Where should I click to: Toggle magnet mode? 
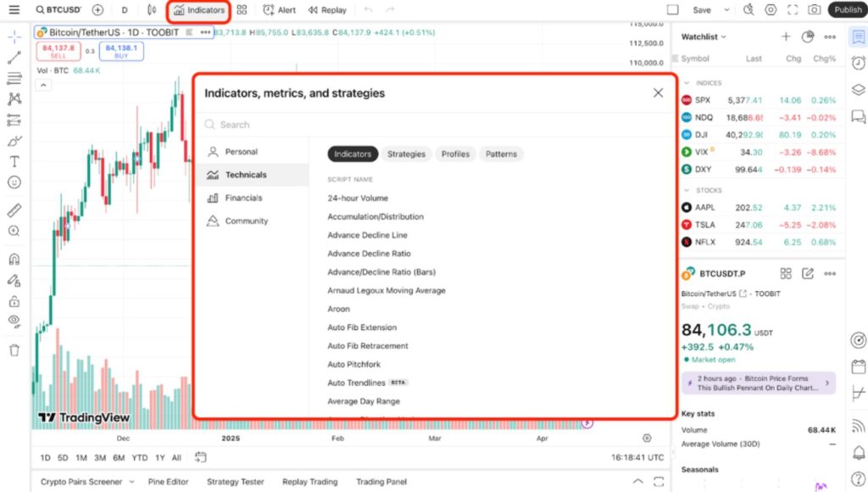click(14, 260)
